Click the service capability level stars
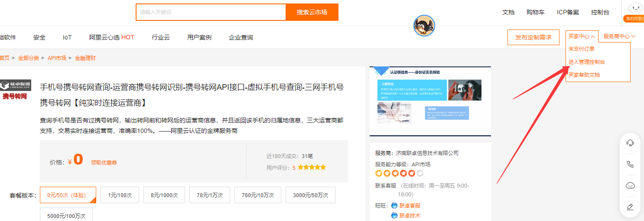Viewport: 644px width, 221px height. pos(399,173)
